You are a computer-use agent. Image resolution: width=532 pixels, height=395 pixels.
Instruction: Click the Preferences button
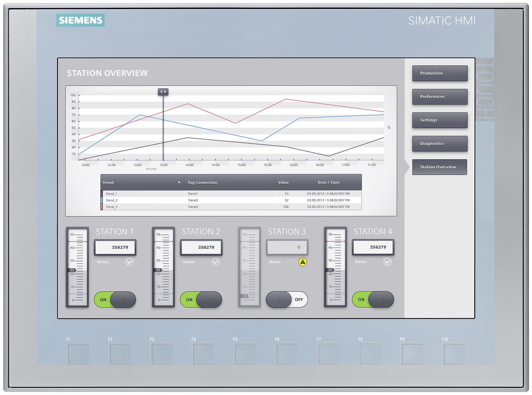pyautogui.click(x=439, y=97)
